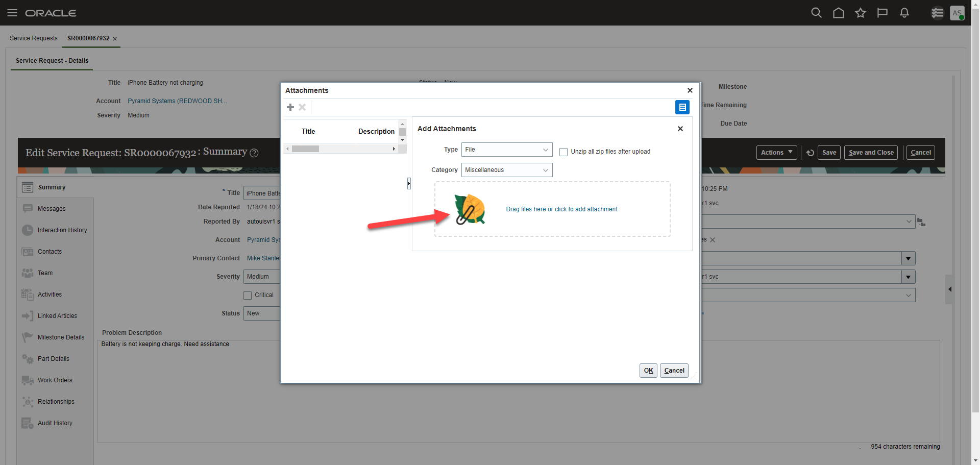The width and height of the screenshot is (980, 465).
Task: Check the Critical checkbox
Action: (x=248, y=295)
